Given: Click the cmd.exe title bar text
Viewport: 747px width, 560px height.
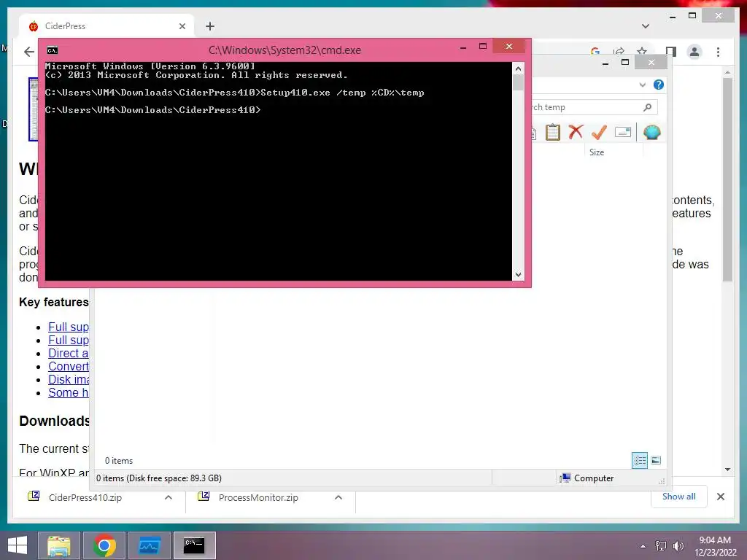Looking at the screenshot, I should [285, 50].
